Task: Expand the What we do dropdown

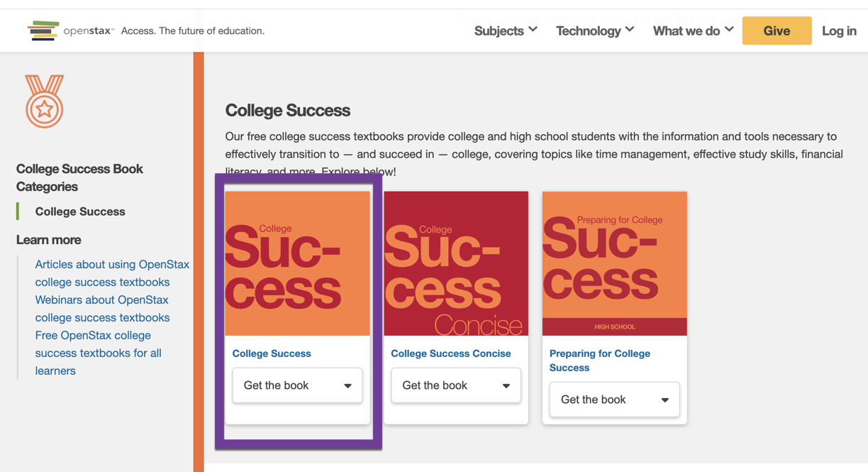Action: [692, 31]
